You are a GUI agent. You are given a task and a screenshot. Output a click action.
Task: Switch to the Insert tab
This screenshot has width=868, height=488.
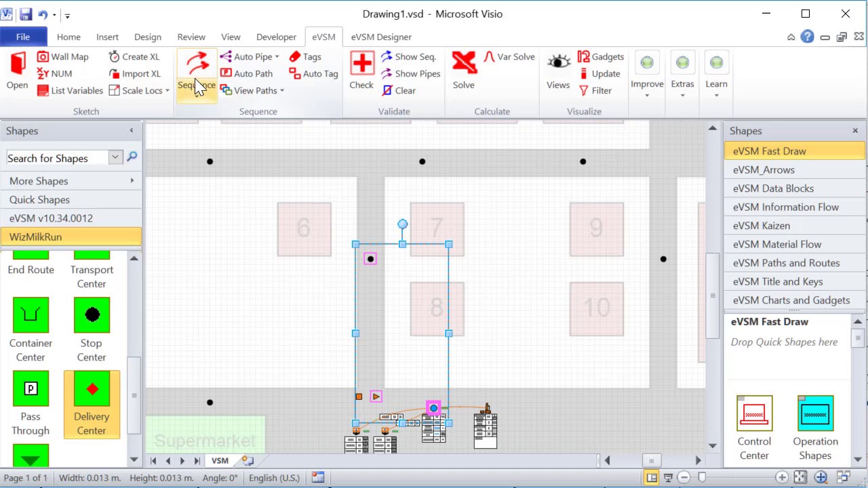point(107,37)
